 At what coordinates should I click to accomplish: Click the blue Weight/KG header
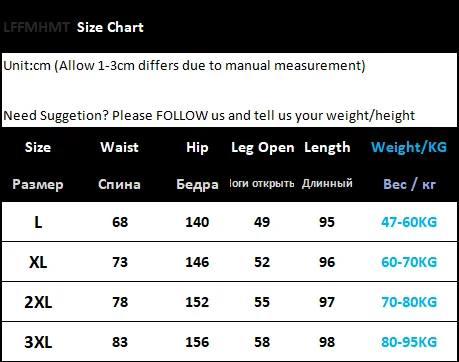coord(409,148)
